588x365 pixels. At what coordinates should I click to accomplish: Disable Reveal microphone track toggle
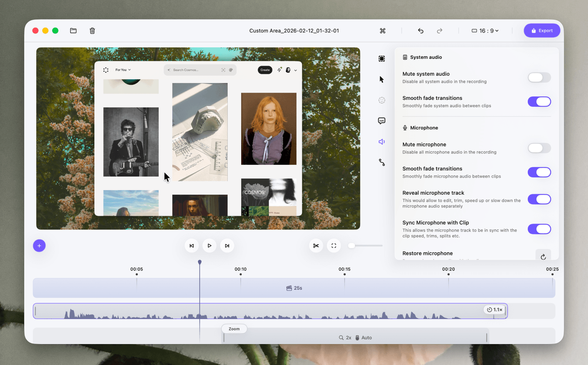(539, 199)
